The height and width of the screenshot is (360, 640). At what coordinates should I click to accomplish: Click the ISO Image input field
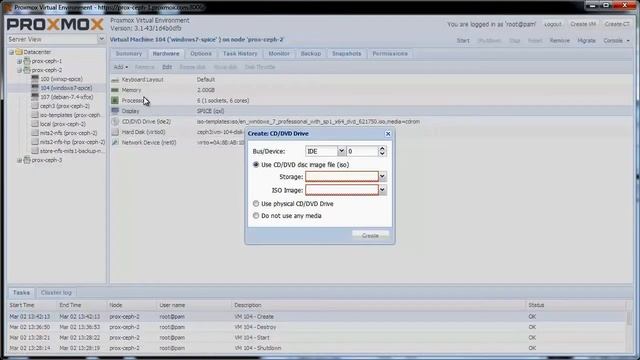pos(342,190)
